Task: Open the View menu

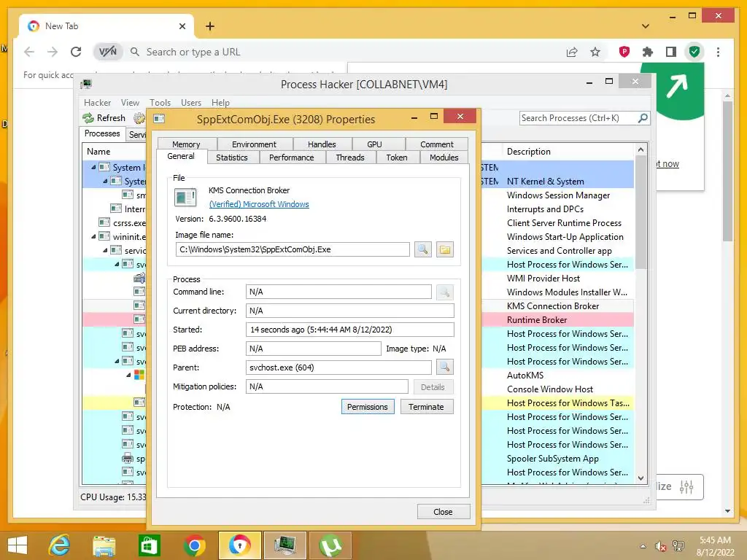Action: click(130, 103)
